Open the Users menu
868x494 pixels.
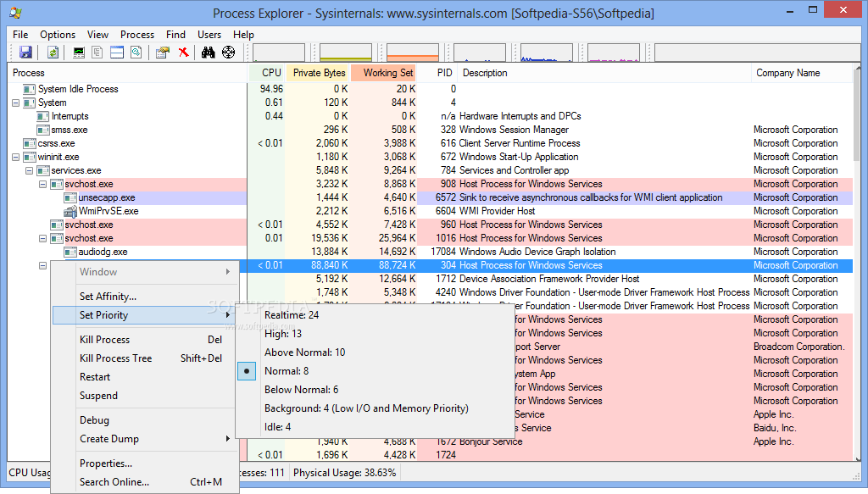pyautogui.click(x=209, y=34)
